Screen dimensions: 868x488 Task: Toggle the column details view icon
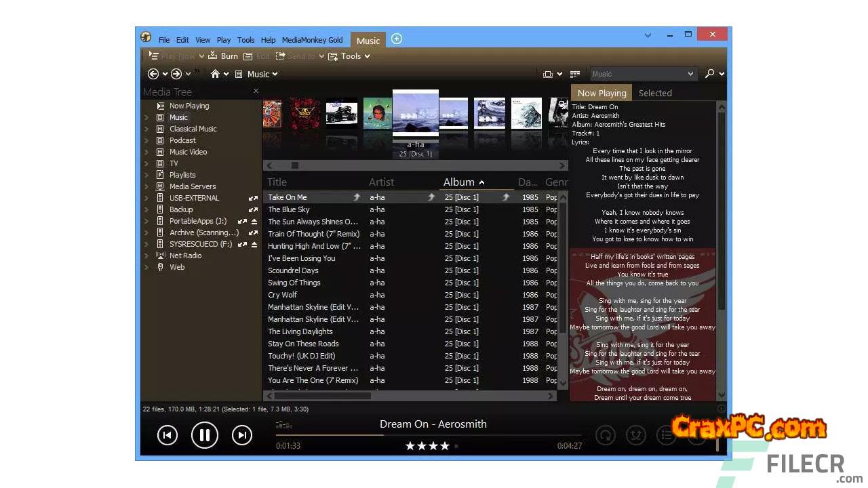pos(575,74)
